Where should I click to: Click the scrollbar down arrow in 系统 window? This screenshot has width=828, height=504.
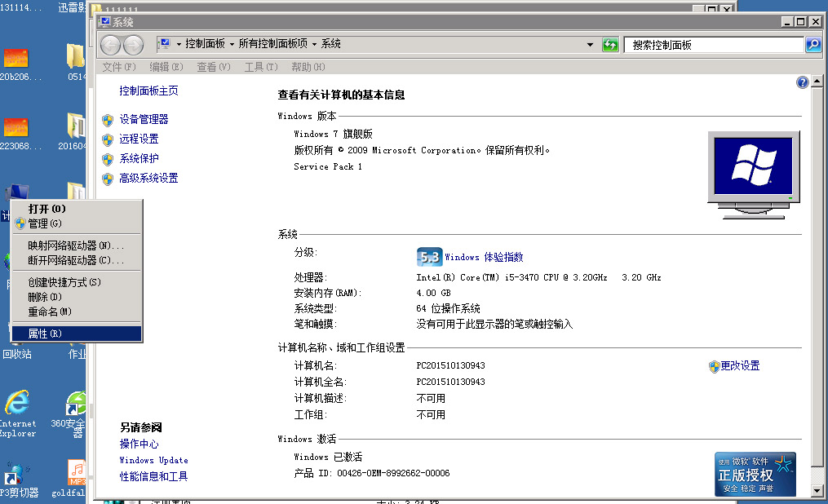point(817,491)
